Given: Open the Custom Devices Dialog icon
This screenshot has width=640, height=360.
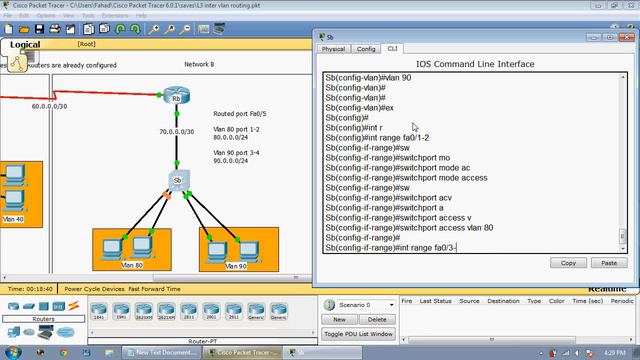Looking at the screenshot, I should [x=219, y=29].
